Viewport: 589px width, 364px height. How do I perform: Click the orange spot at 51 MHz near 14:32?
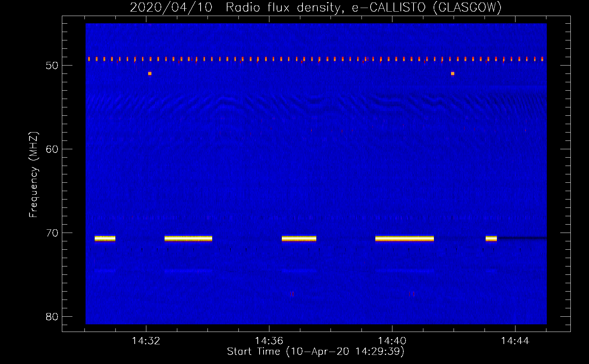tap(150, 74)
